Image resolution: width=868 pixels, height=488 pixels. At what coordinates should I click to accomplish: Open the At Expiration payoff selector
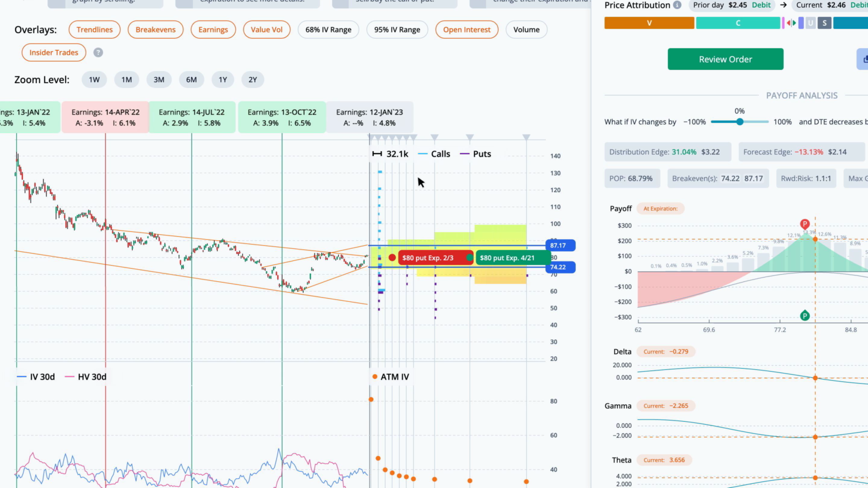click(660, 209)
